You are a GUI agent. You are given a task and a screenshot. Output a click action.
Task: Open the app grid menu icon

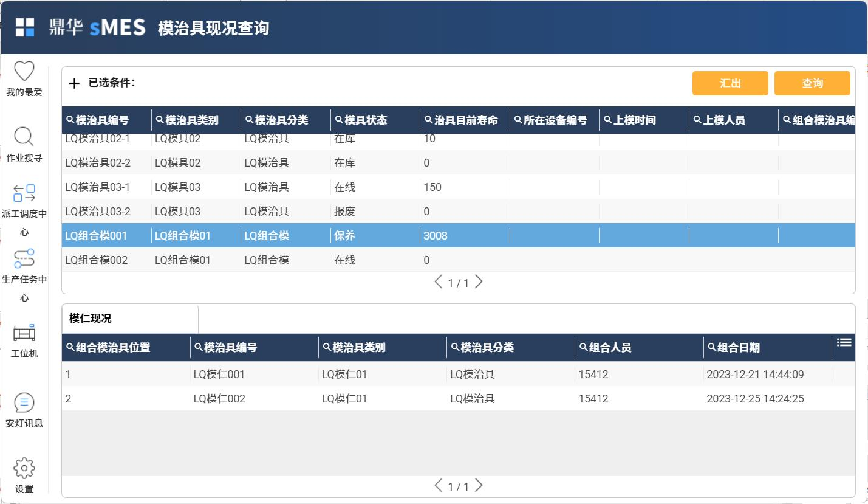point(25,27)
